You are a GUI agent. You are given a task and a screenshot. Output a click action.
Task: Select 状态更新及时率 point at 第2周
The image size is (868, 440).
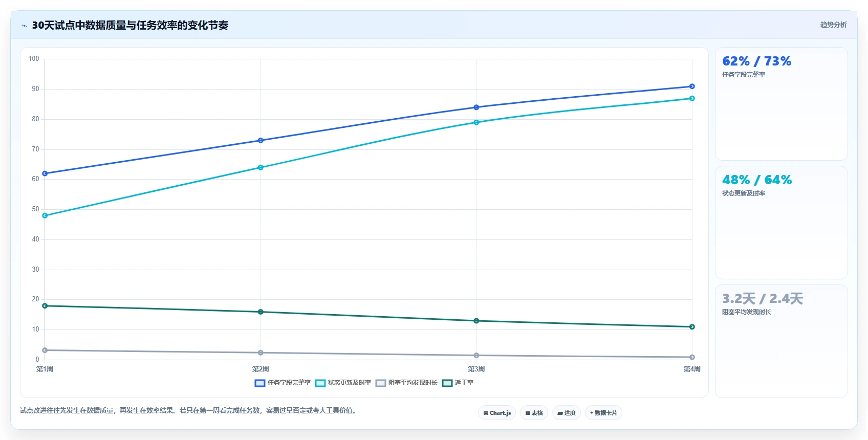261,167
